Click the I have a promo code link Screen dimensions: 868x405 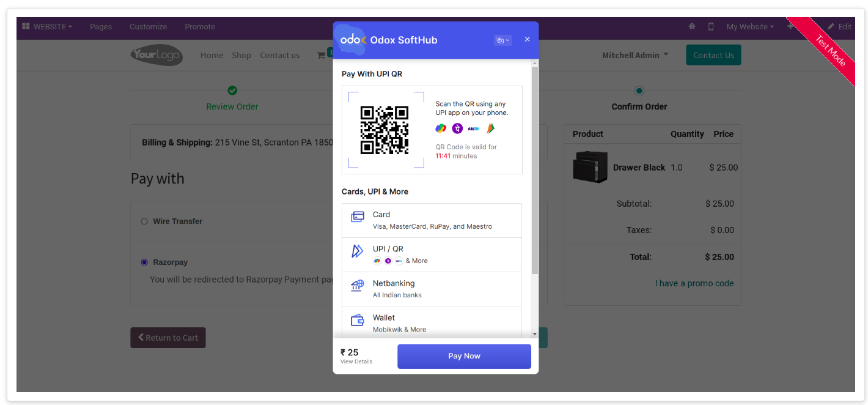(x=694, y=283)
